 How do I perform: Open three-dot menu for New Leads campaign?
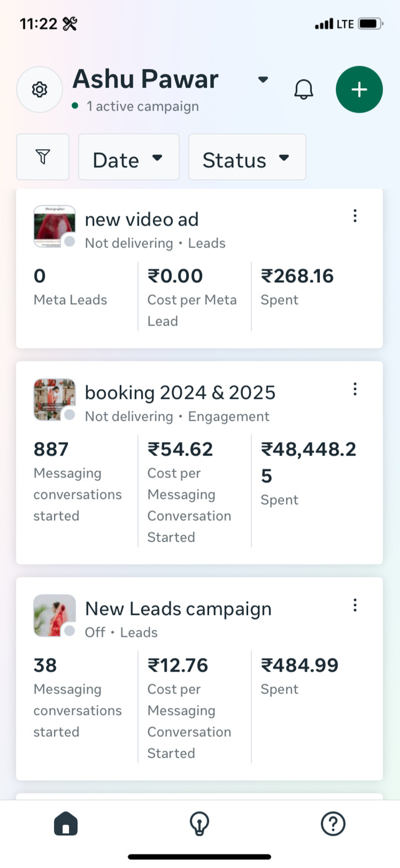355,605
